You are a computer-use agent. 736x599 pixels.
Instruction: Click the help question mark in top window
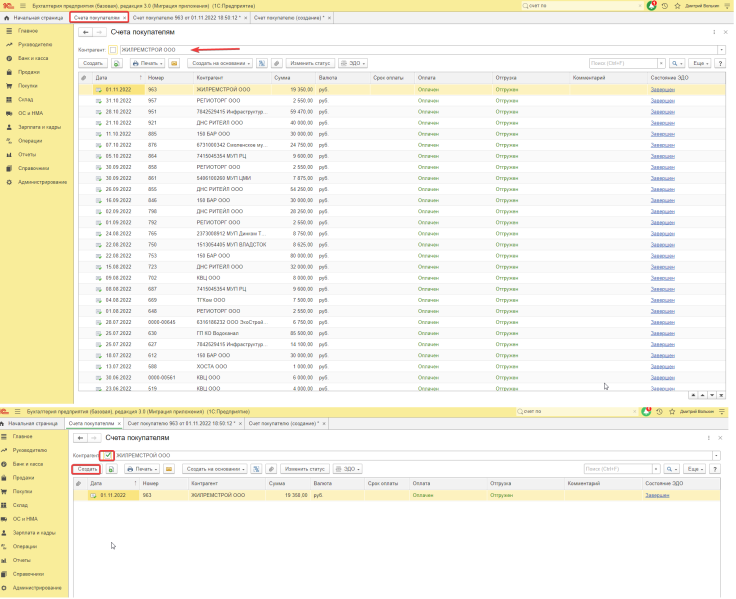(x=721, y=63)
